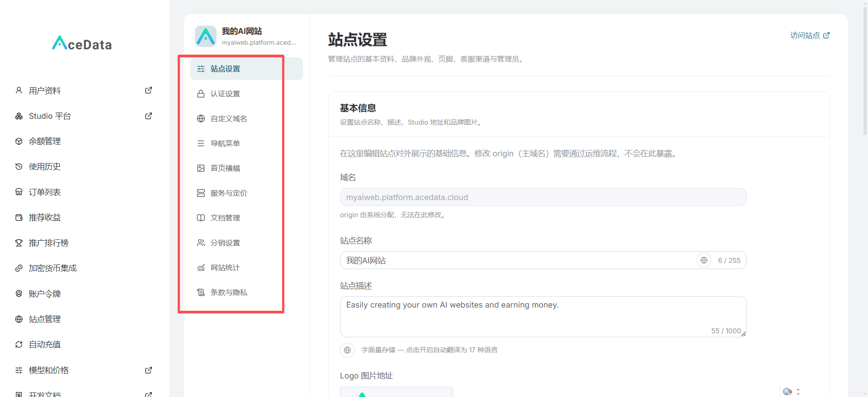The width and height of the screenshot is (868, 397).
Task: Click the 字面量存储 auto-translate hint text
Action: [429, 350]
